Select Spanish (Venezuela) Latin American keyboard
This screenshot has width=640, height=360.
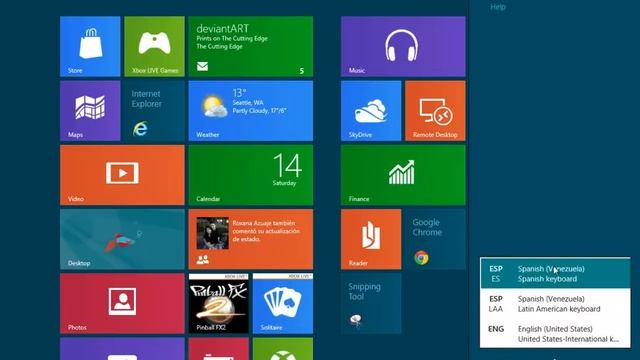(555, 304)
